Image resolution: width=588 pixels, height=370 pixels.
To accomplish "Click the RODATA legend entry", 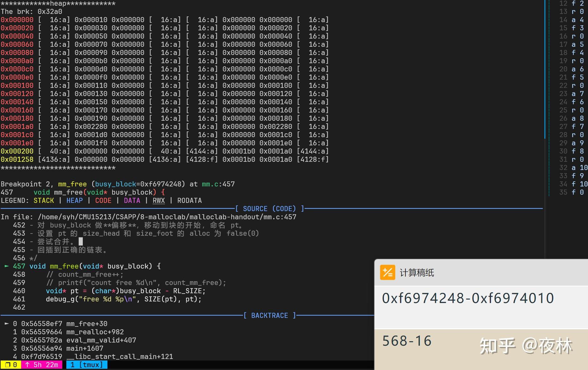I will (x=190, y=200).
